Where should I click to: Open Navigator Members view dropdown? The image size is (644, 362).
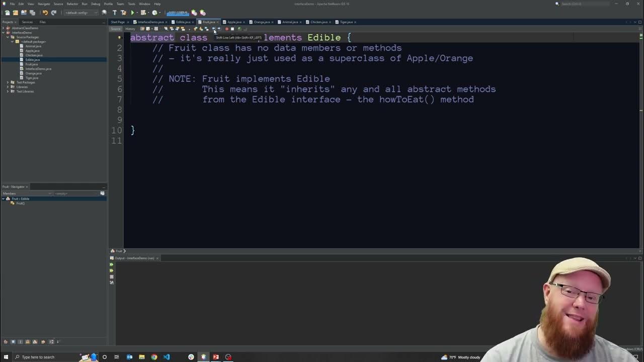point(27,194)
